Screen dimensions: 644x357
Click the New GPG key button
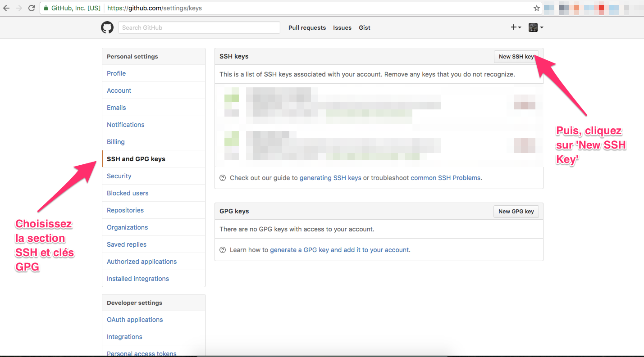(516, 211)
